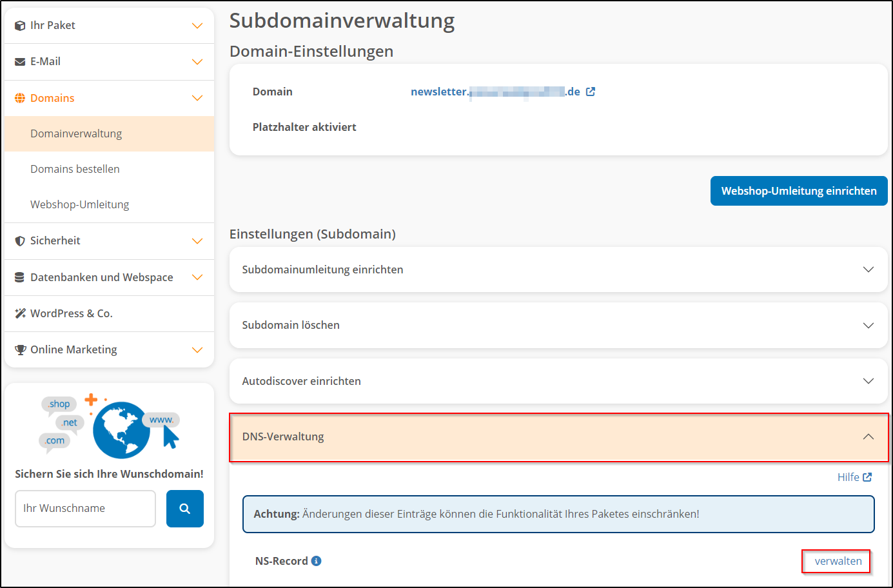Image resolution: width=893 pixels, height=588 pixels.
Task: Click the package icon beside Ihr Paket
Action: (19, 25)
